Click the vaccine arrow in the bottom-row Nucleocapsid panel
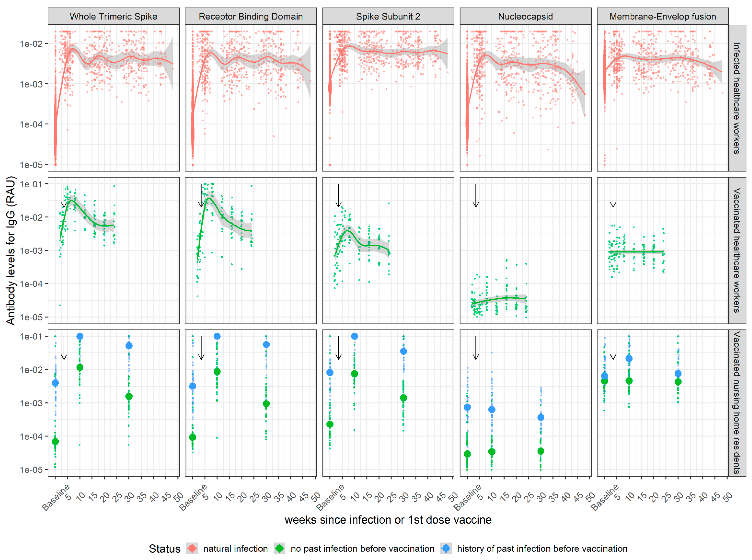752x560 pixels. click(476, 348)
